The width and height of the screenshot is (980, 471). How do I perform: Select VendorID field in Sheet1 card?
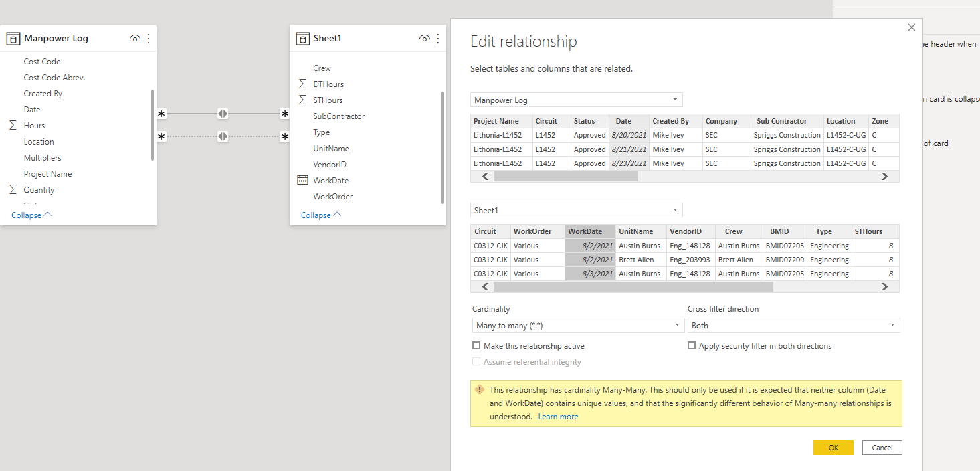(329, 165)
